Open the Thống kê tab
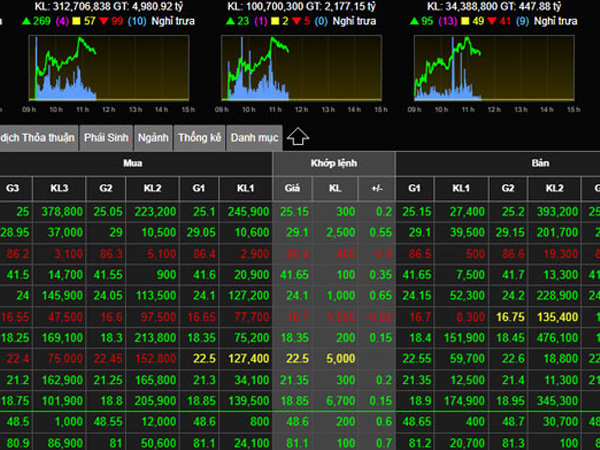 click(199, 138)
